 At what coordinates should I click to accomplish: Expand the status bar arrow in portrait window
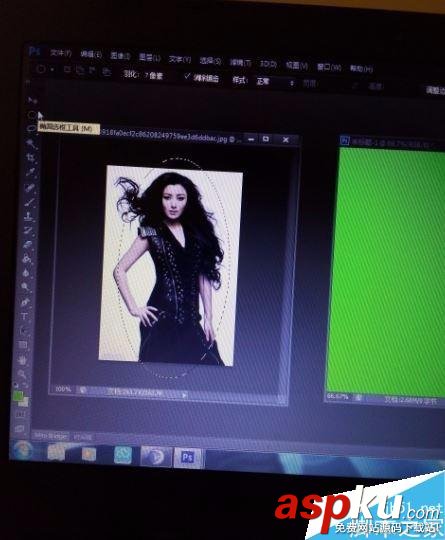[184, 395]
